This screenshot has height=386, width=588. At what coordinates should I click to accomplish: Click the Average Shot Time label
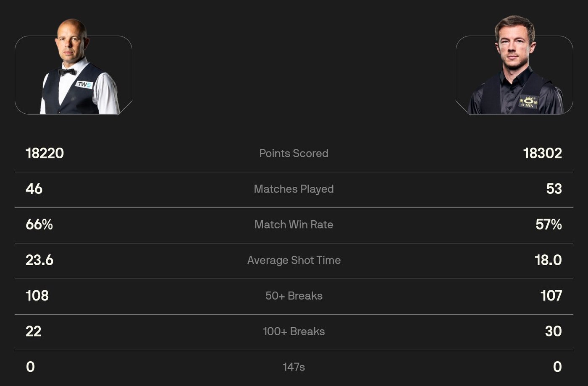[x=294, y=261]
